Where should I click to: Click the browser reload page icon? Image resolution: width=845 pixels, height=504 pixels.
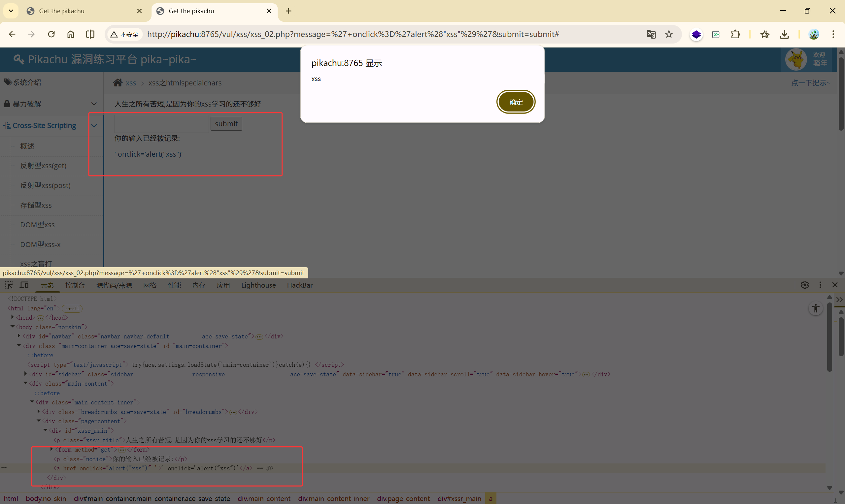coord(51,34)
